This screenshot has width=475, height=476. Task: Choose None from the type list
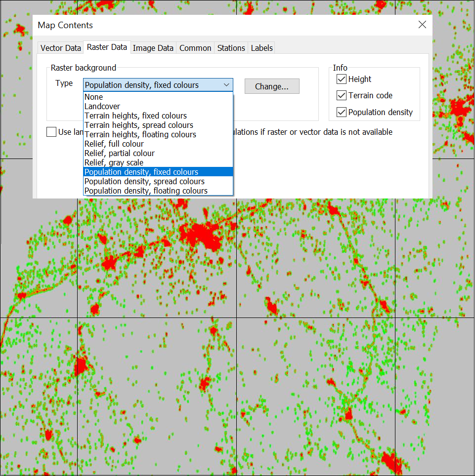coord(94,97)
